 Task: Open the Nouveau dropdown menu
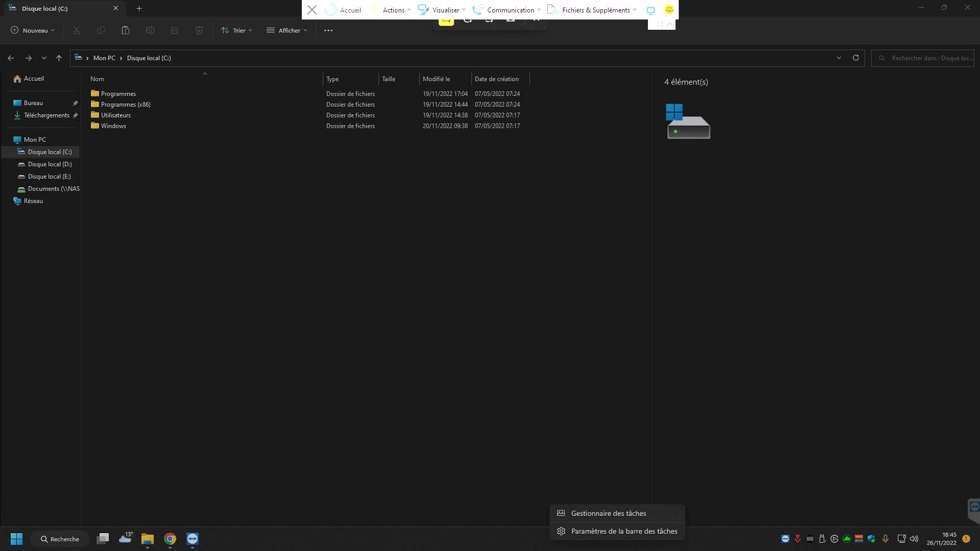pos(33,30)
